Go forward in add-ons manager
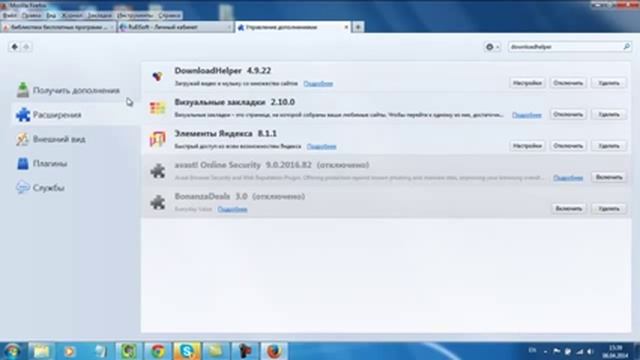 tap(26, 47)
